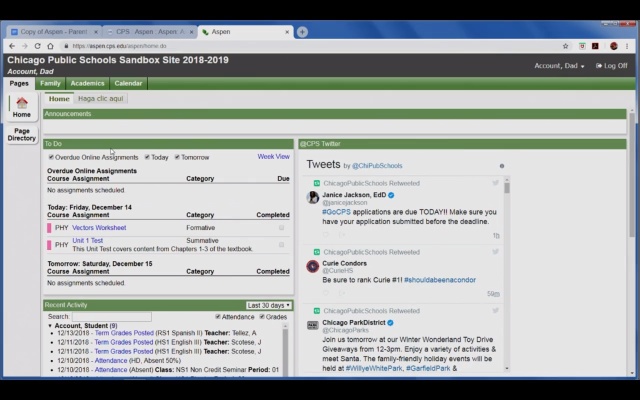Open the Vectors Worksheet assignment link
The image size is (640, 400).
pyautogui.click(x=99, y=228)
